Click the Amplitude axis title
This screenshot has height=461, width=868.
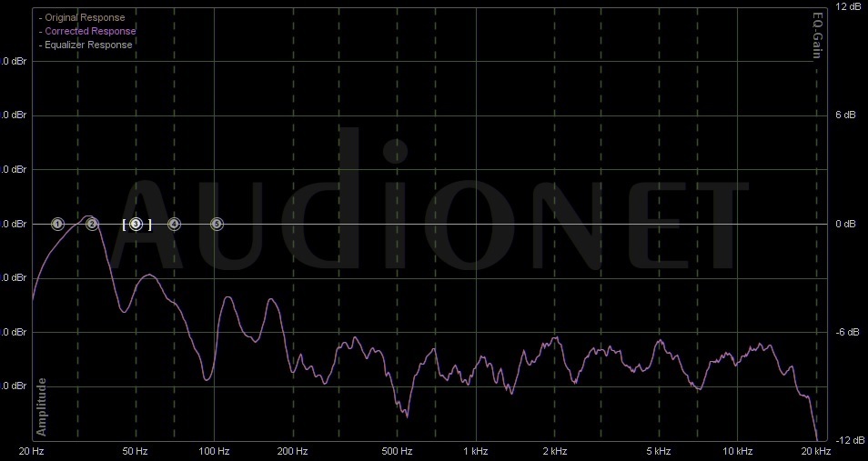click(42, 407)
